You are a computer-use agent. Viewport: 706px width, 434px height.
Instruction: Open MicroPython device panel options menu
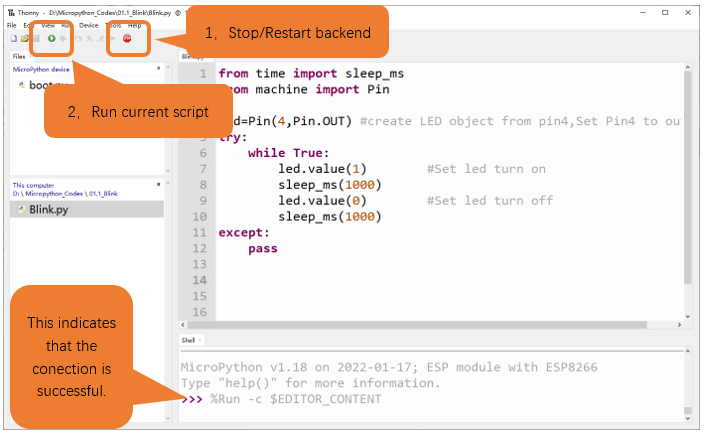pyautogui.click(x=158, y=68)
